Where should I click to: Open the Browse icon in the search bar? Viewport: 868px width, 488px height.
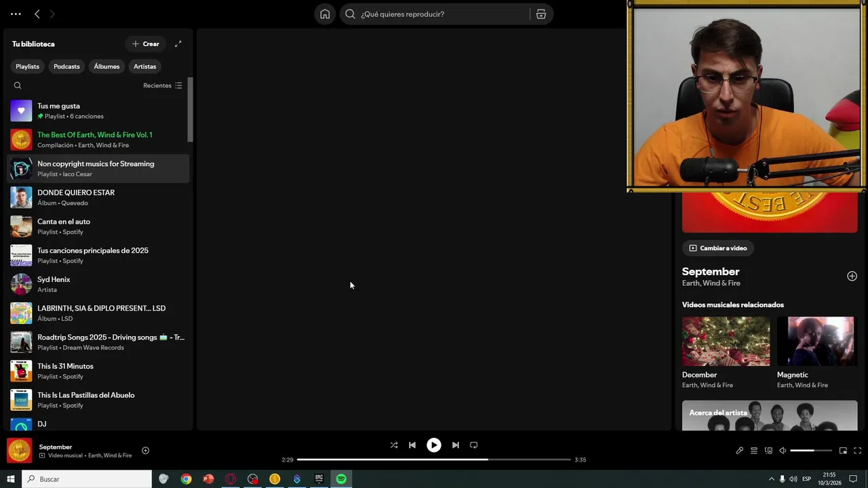pos(541,14)
